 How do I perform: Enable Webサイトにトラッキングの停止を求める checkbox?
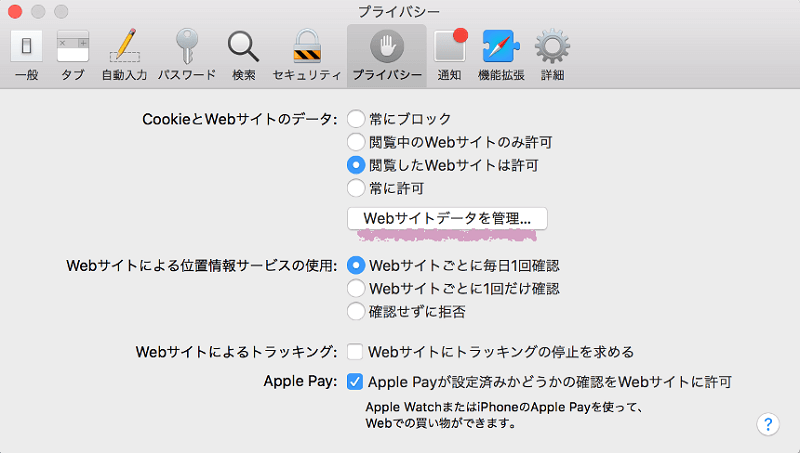(x=355, y=352)
